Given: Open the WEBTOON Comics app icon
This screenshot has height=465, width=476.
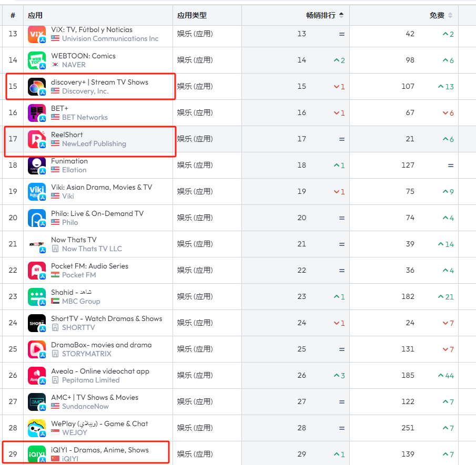Looking at the screenshot, I should point(37,60).
